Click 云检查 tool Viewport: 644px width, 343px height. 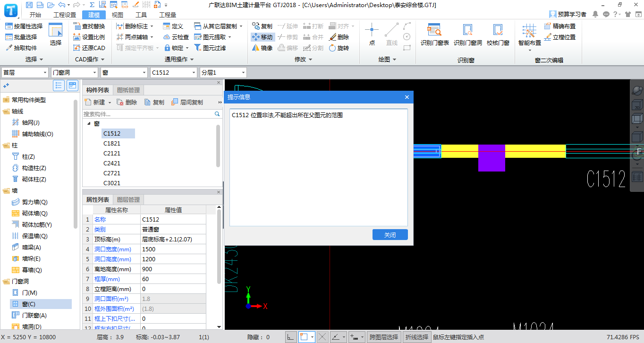[177, 37]
